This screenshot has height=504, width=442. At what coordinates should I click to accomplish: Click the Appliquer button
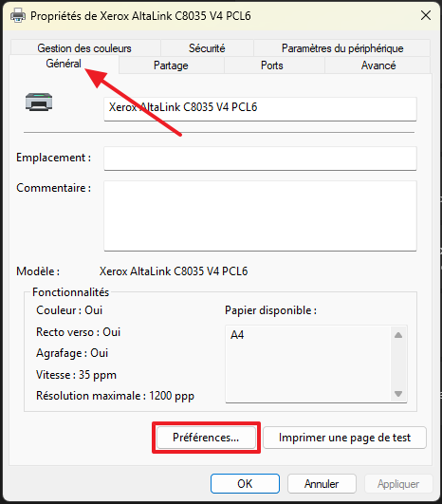398,483
